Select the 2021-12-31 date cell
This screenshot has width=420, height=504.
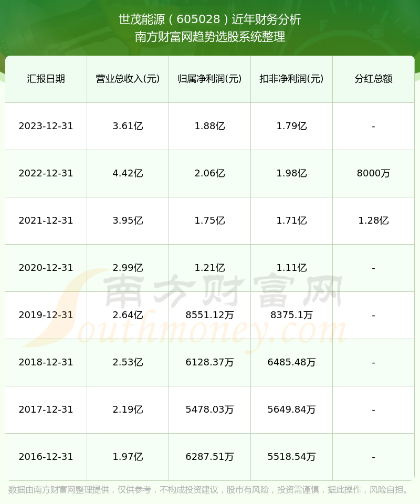click(46, 220)
